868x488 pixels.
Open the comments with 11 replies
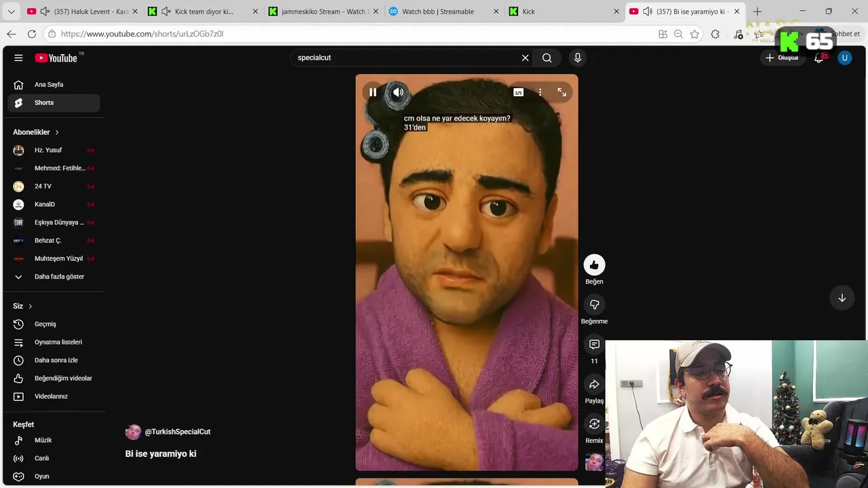pos(594,344)
